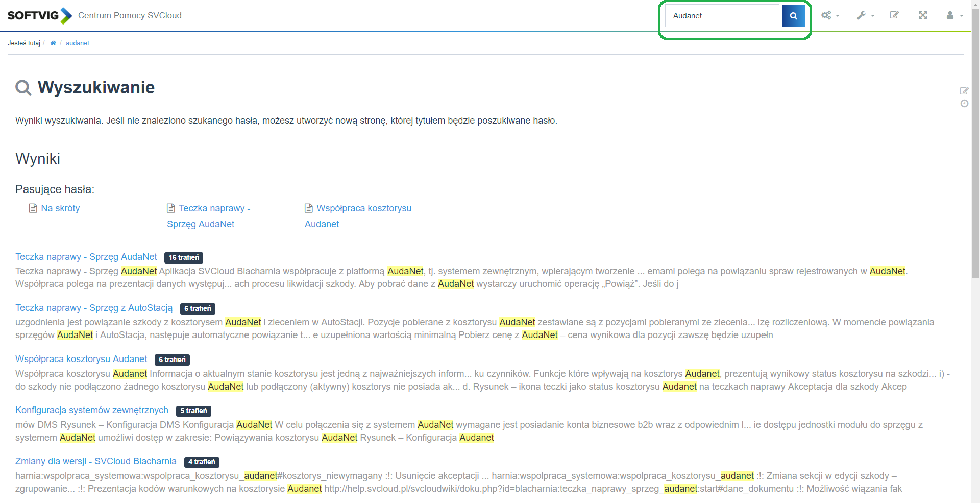Open the 'Na skróty' matching page
980x503 pixels.
(60, 208)
